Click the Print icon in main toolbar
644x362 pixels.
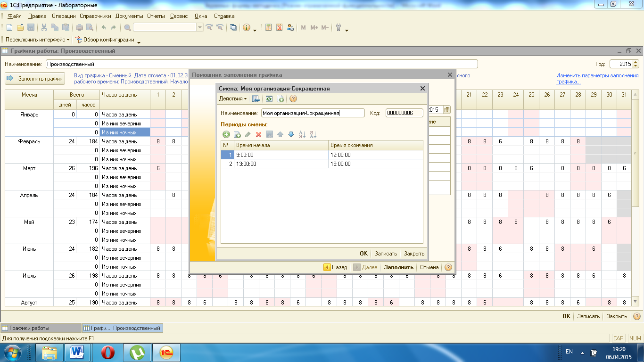[x=79, y=27]
